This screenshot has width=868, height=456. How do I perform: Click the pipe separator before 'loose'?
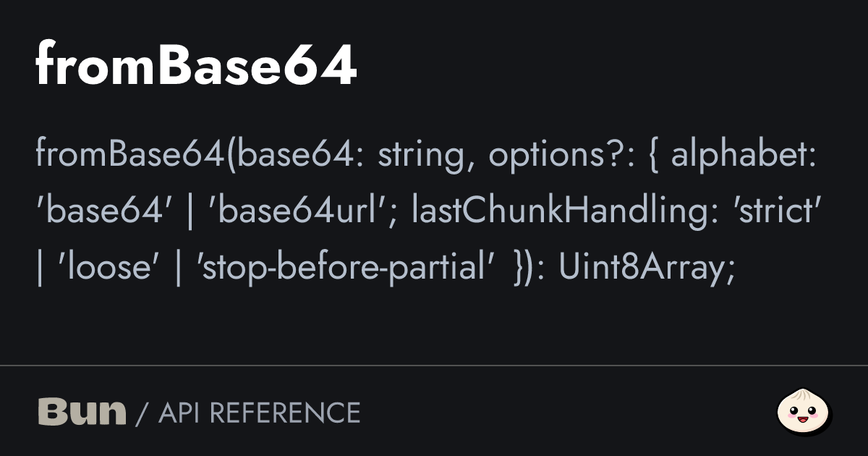40,269
